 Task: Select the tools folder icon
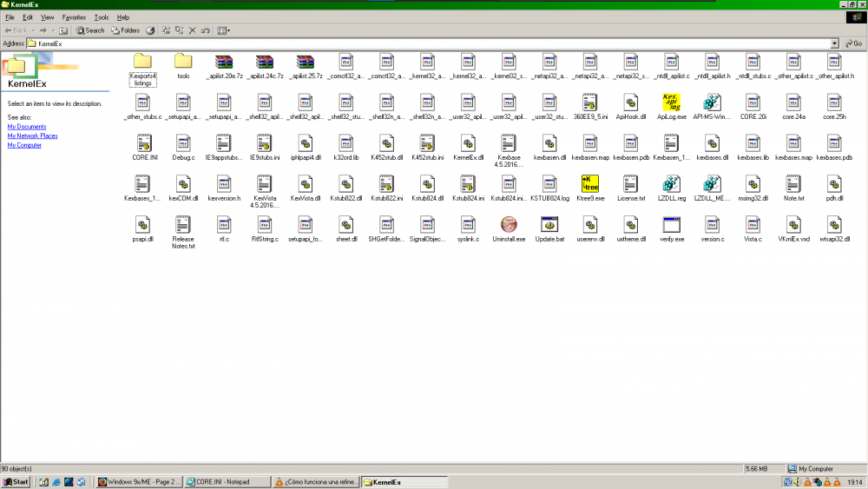click(x=183, y=63)
